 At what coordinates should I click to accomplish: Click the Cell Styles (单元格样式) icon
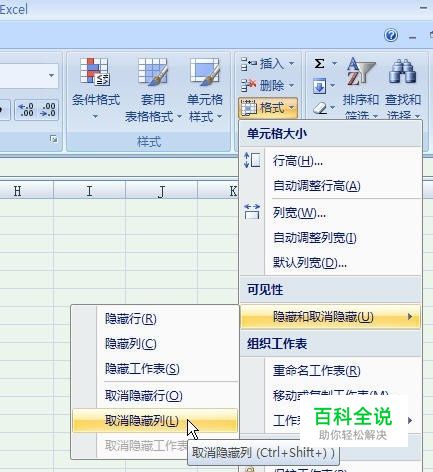[x=205, y=71]
